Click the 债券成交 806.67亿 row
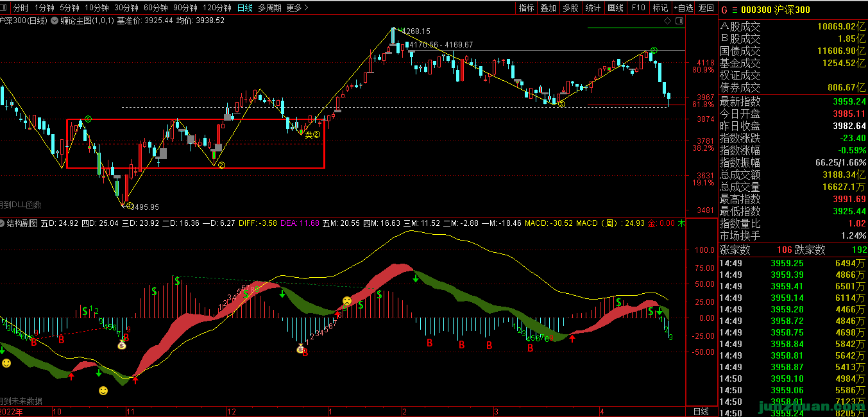Viewport: 868px width, 417px height. point(792,87)
